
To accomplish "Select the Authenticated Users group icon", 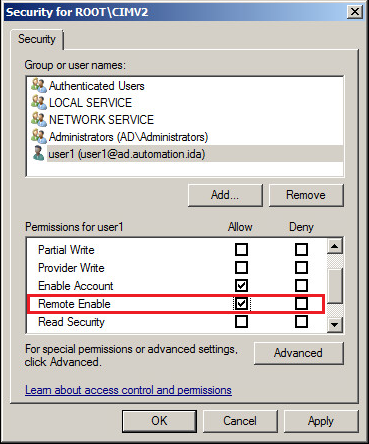I will click(x=39, y=86).
